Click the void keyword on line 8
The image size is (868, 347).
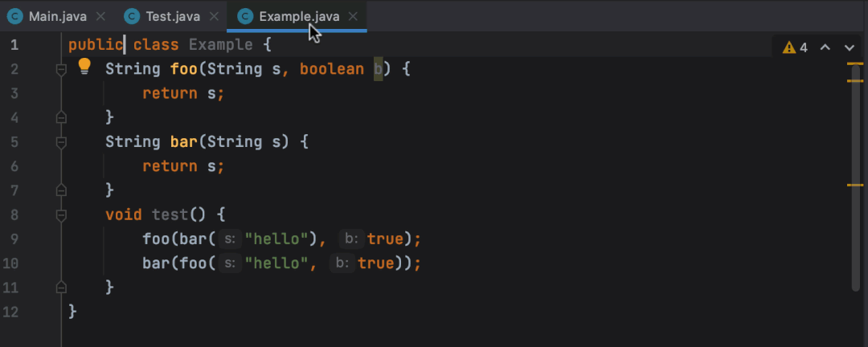click(124, 214)
